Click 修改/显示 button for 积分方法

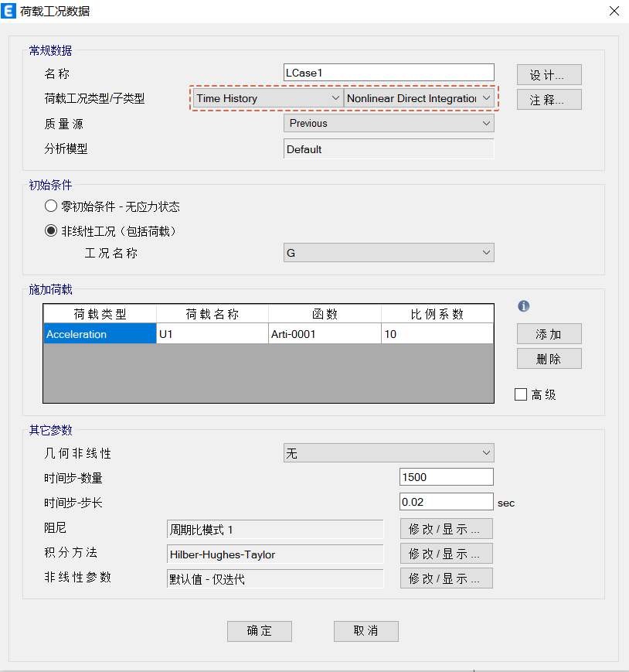pos(446,554)
